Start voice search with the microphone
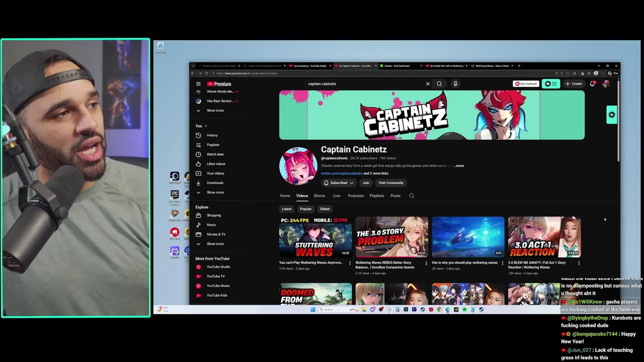Viewport: 644px width, 362px height. pyautogui.click(x=455, y=84)
